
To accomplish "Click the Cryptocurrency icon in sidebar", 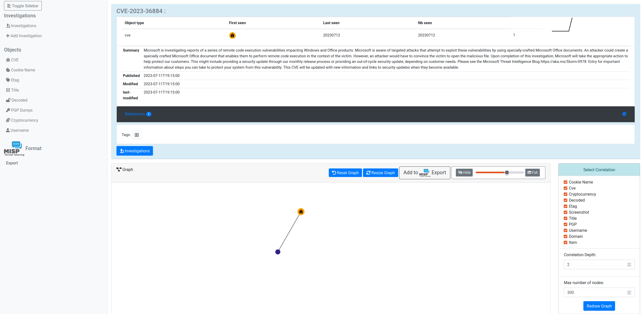I will (8, 120).
